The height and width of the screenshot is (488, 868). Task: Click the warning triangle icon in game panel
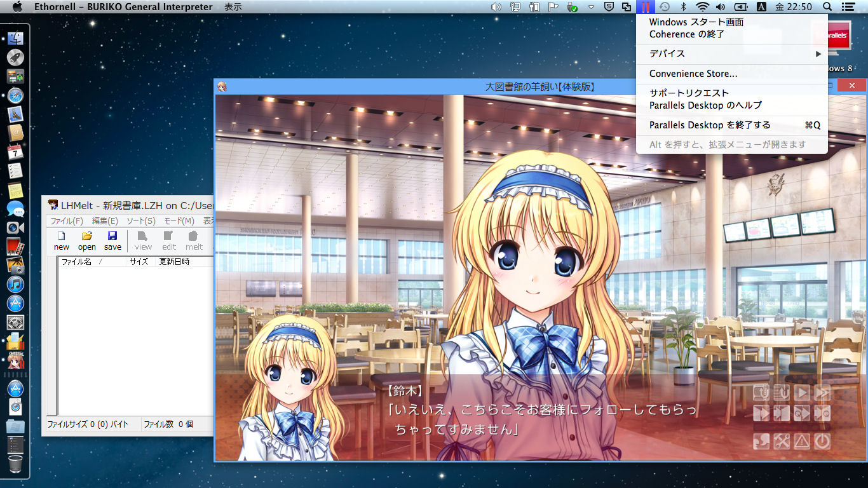802,441
